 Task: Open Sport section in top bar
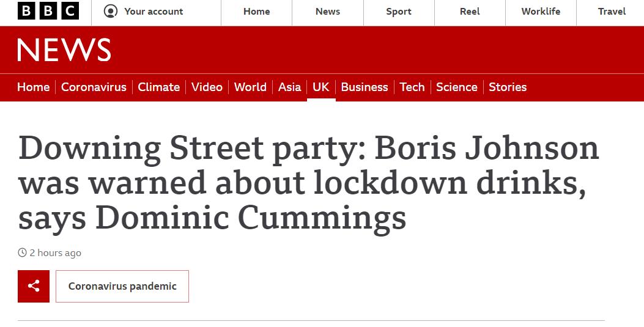(399, 12)
